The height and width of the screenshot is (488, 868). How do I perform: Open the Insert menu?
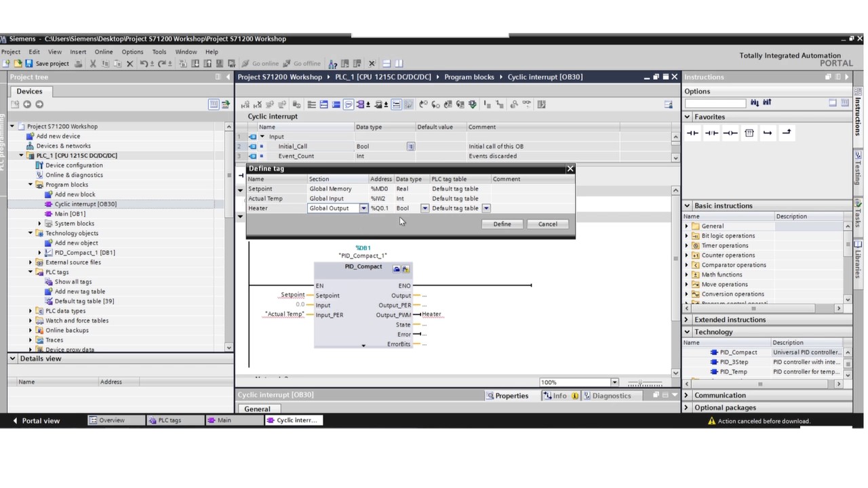pos(78,52)
